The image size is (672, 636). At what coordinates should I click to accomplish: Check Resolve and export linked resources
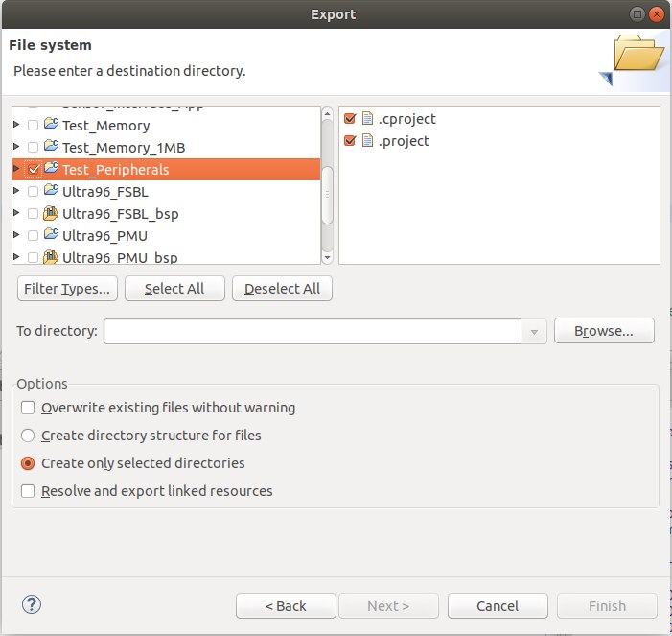point(28,491)
